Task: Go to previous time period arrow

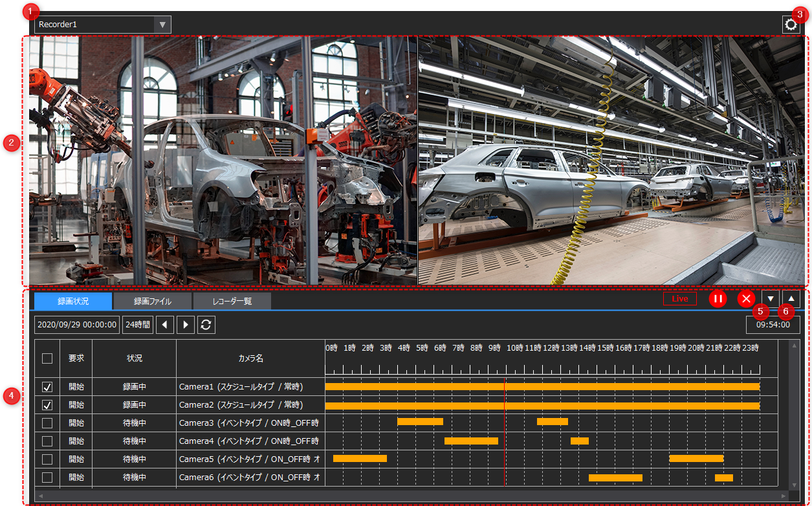Action: click(165, 325)
